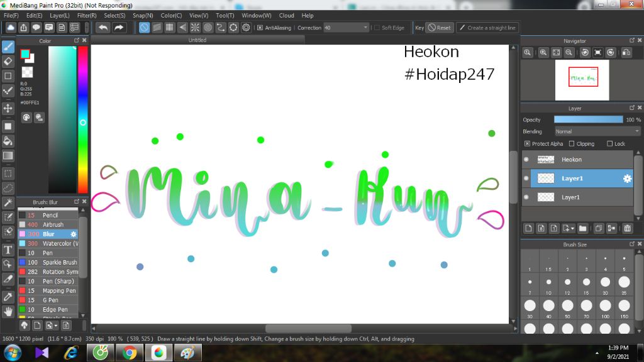Show hidden tray icons arrow
Image resolution: width=644 pixels, height=362 pixels.
click(597, 353)
